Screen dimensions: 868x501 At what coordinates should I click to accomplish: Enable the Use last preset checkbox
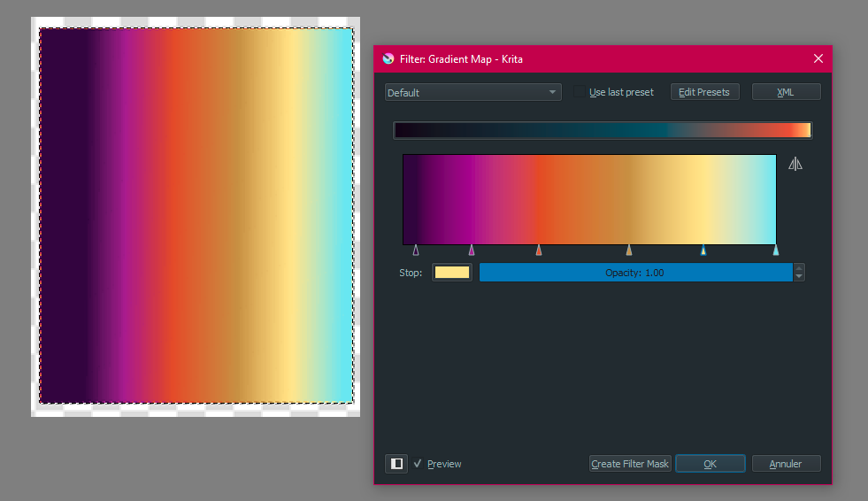click(x=580, y=92)
